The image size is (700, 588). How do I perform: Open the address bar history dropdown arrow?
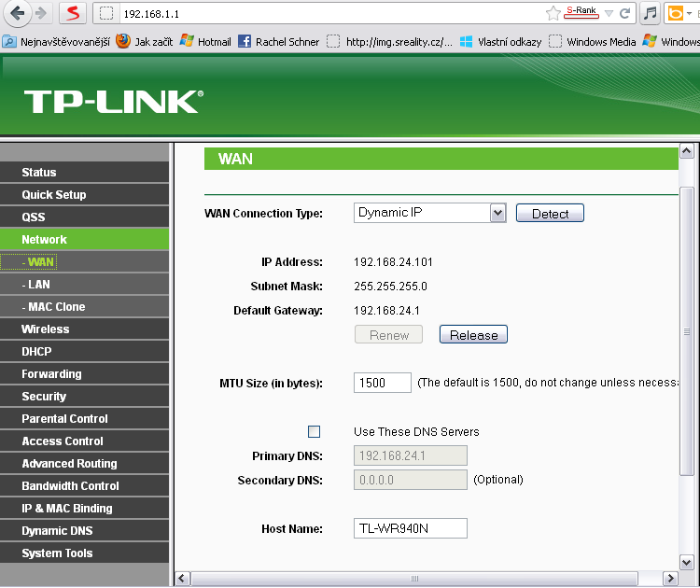[609, 14]
